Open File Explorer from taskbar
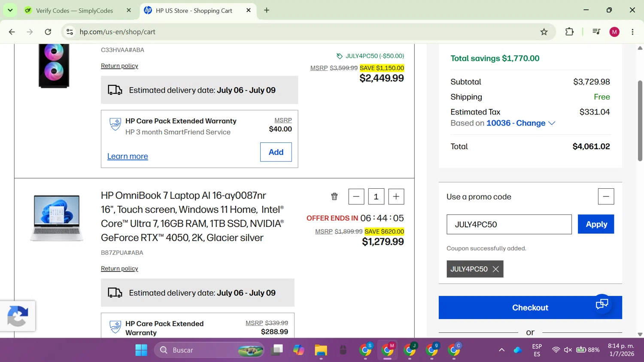The width and height of the screenshot is (644, 362). [x=321, y=350]
